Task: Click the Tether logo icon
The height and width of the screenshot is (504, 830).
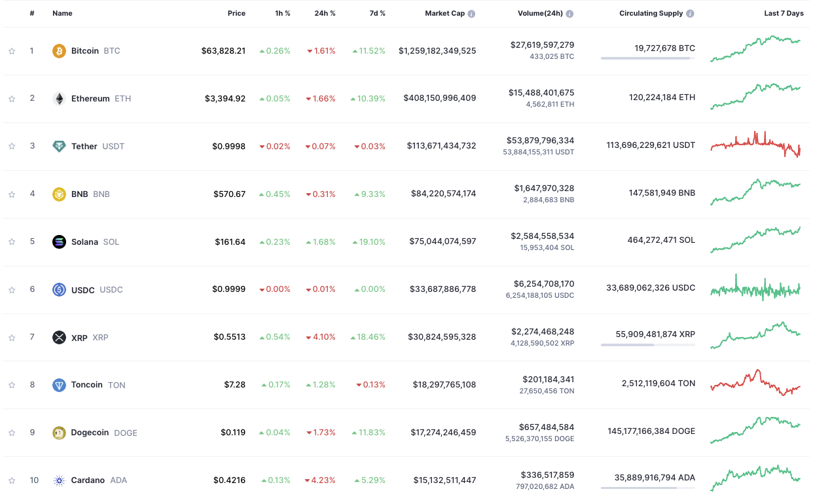Action: [59, 147]
